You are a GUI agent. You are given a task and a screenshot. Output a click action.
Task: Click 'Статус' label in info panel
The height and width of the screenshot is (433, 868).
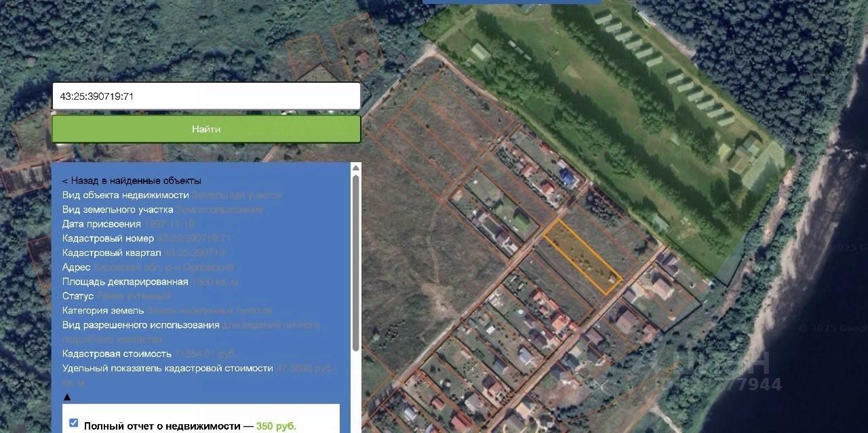(78, 296)
